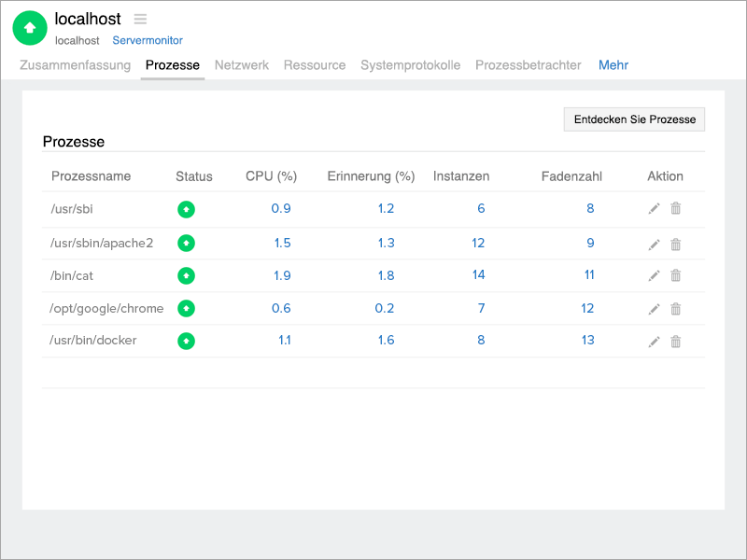Switch to the Zusammenfassung tab
Image resolution: width=747 pixels, height=560 pixels.
point(75,65)
